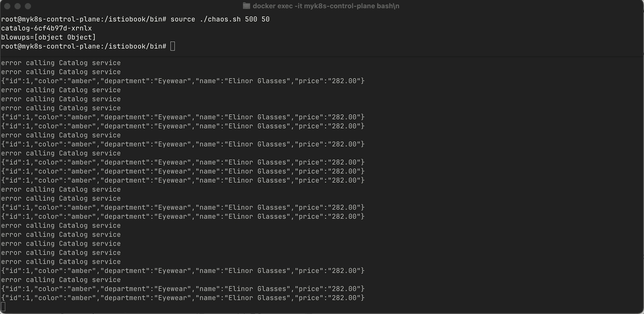Screen dimensions: 644x314
Task: Click the first JSON Elinor Glasses output line
Action: [183, 81]
